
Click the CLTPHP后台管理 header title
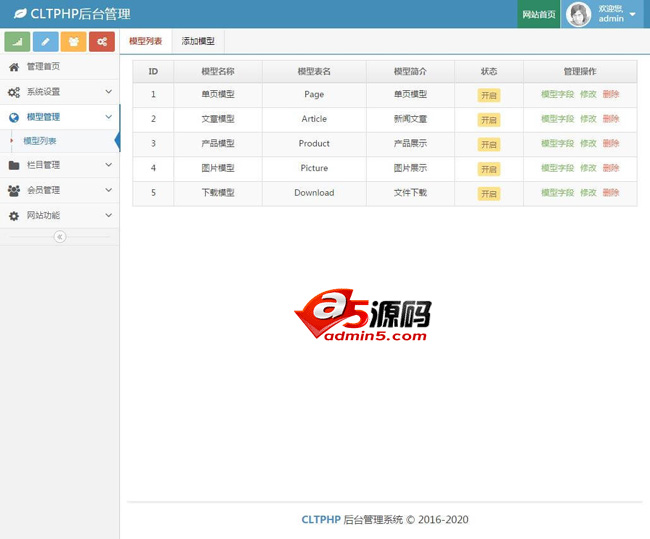tap(80, 14)
